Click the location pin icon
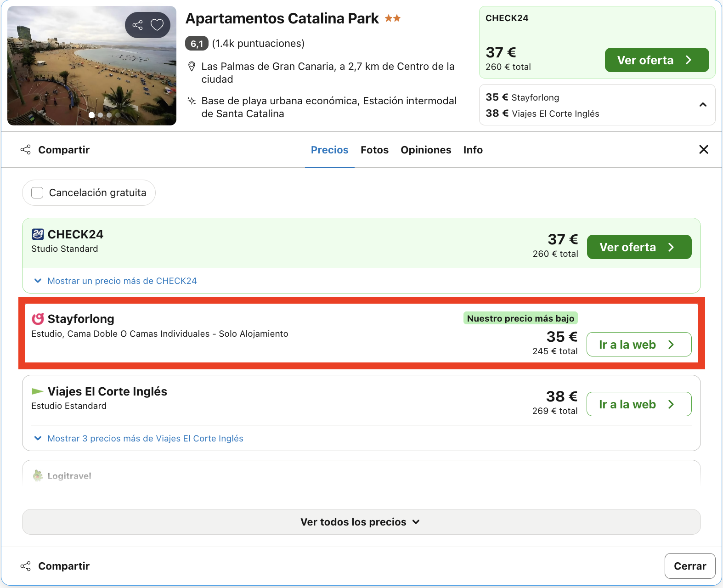The image size is (723, 588). click(x=192, y=67)
